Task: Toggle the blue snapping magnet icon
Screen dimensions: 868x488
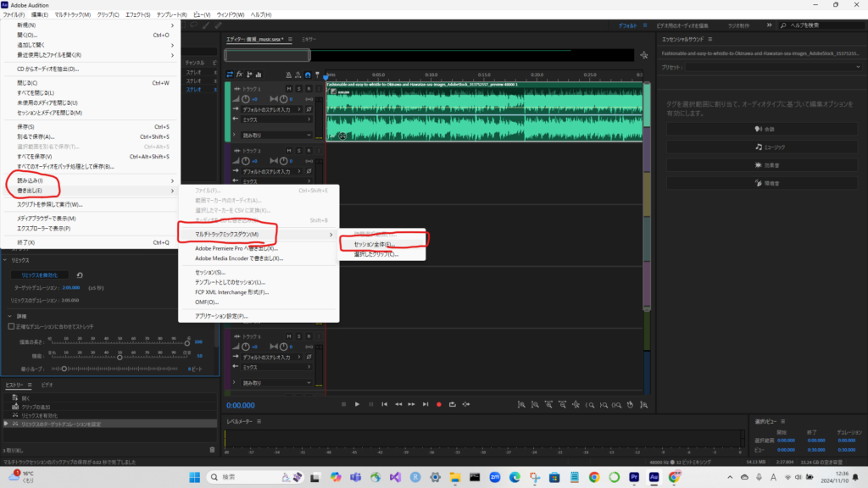Action: coord(308,75)
